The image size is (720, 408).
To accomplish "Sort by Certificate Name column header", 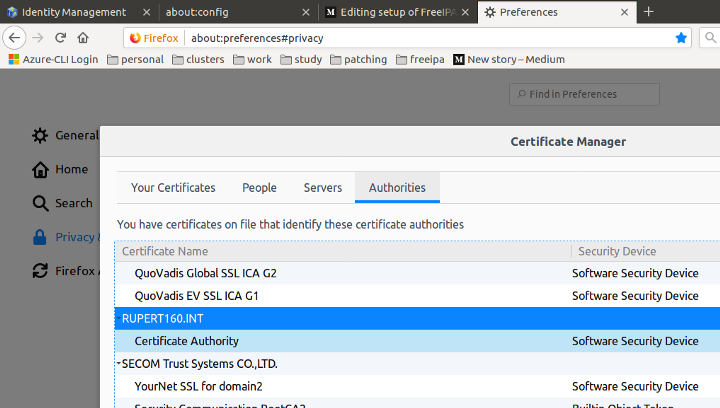I will [343, 251].
